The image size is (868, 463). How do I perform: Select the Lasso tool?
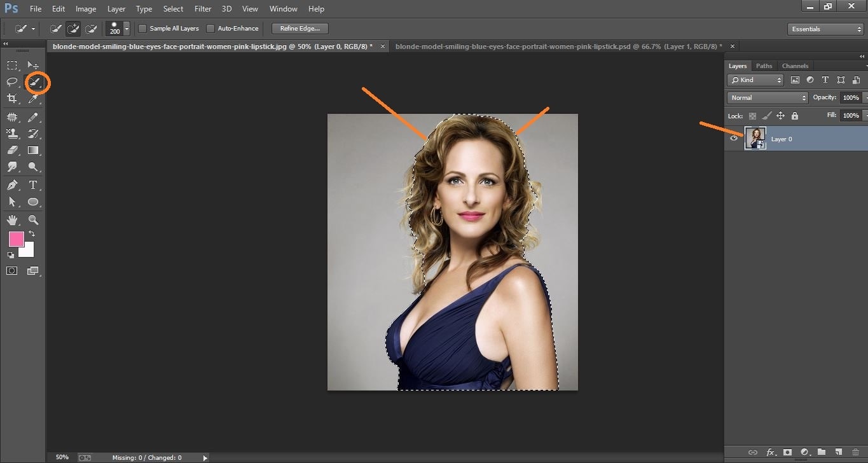coord(11,82)
